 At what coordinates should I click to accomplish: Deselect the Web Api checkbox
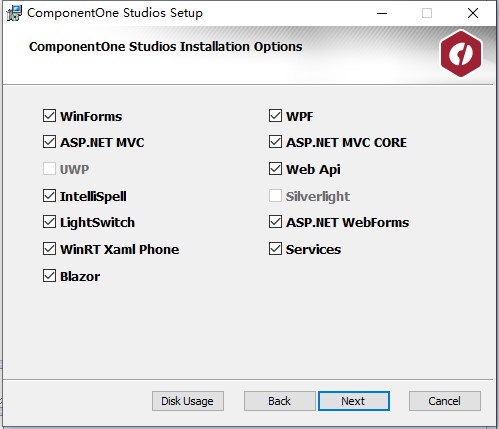[x=275, y=169]
